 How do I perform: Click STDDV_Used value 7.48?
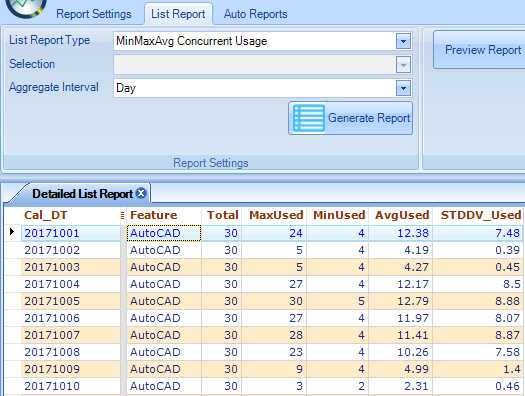coord(478,233)
